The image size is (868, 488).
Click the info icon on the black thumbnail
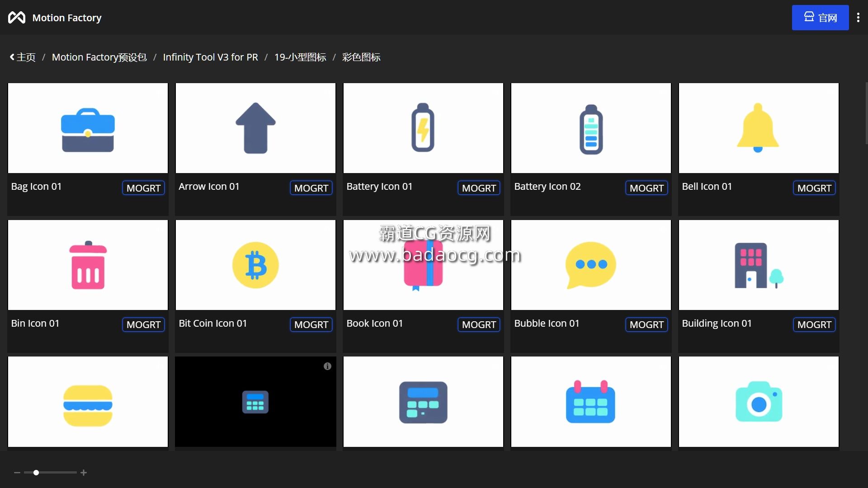pyautogui.click(x=327, y=366)
